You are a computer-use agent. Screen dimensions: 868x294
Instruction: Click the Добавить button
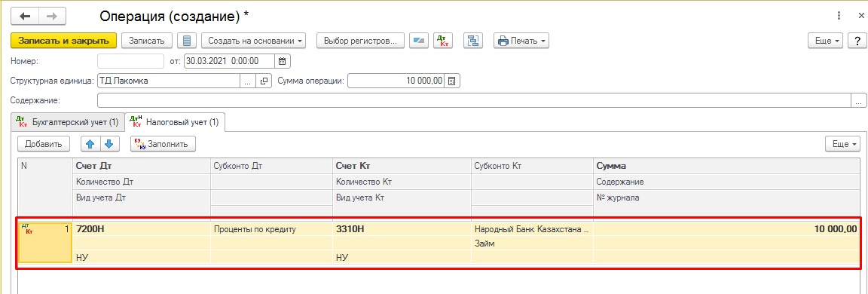[43, 144]
